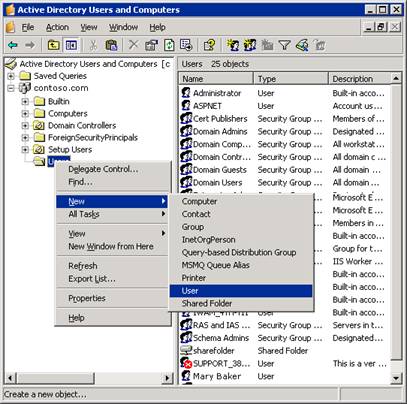The width and height of the screenshot is (407, 404).
Task: Open the Properties toolbar icon
Action: click(x=151, y=45)
